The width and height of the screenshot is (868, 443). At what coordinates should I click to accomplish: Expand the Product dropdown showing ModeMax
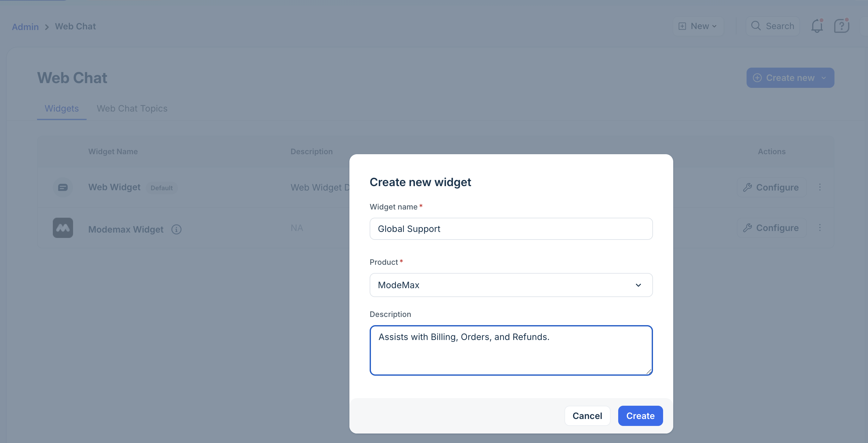(511, 285)
